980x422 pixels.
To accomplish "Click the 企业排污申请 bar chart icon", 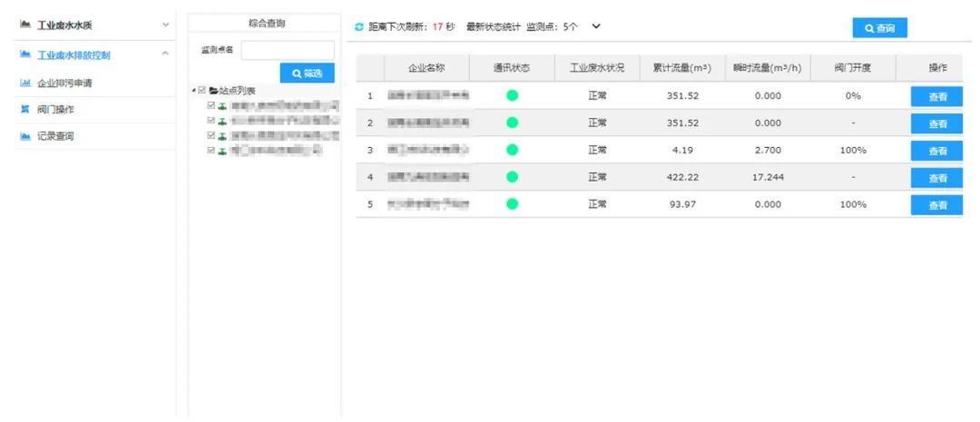I will [25, 83].
